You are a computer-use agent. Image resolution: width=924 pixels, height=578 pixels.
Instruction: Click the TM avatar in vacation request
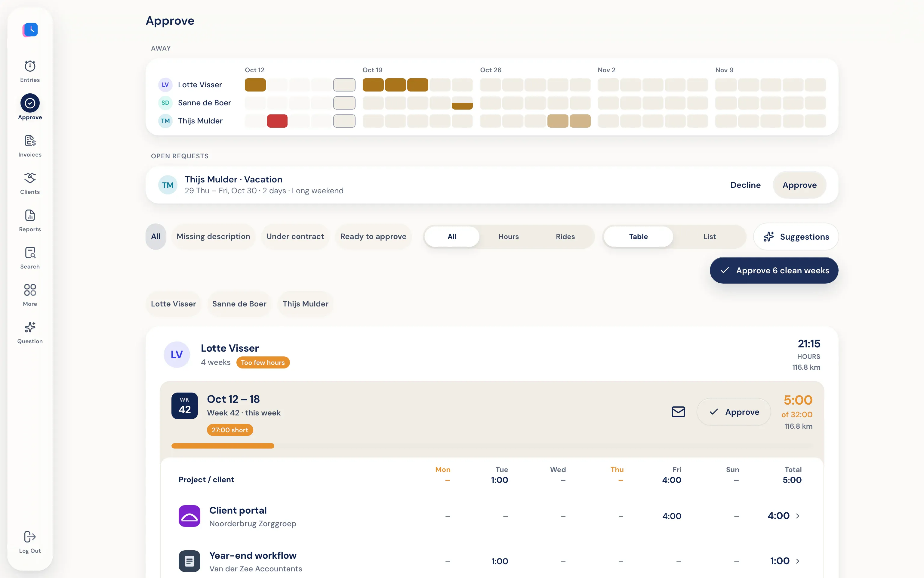(x=168, y=185)
